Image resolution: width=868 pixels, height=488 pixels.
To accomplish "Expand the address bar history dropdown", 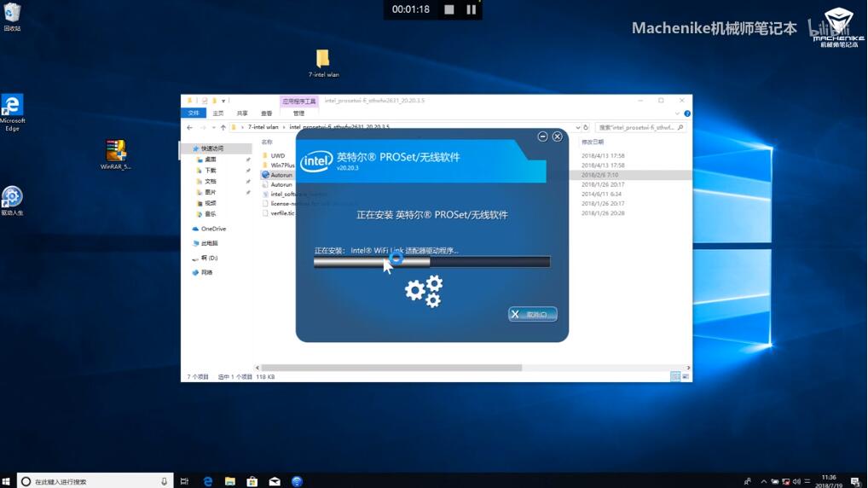I will point(578,127).
